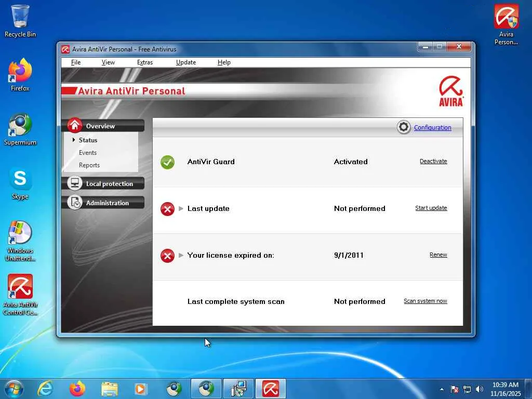Click the red X icon beside Last update
The image size is (532, 399).
(x=168, y=209)
